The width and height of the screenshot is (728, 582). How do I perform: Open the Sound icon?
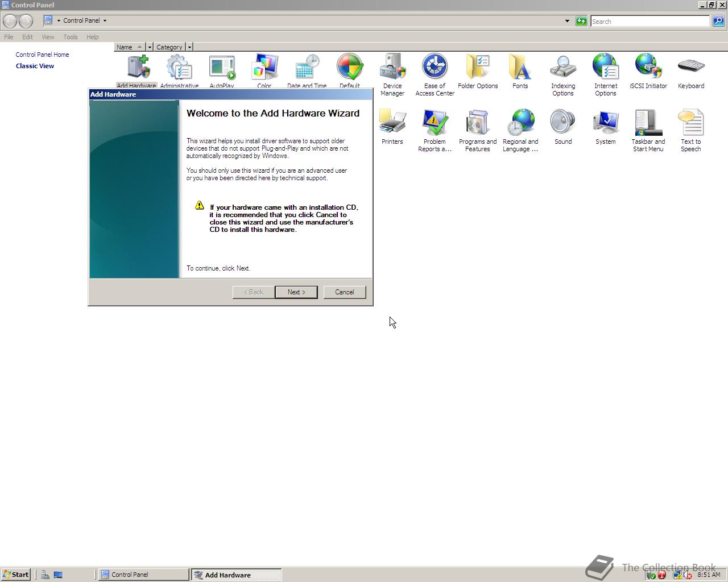click(563, 127)
